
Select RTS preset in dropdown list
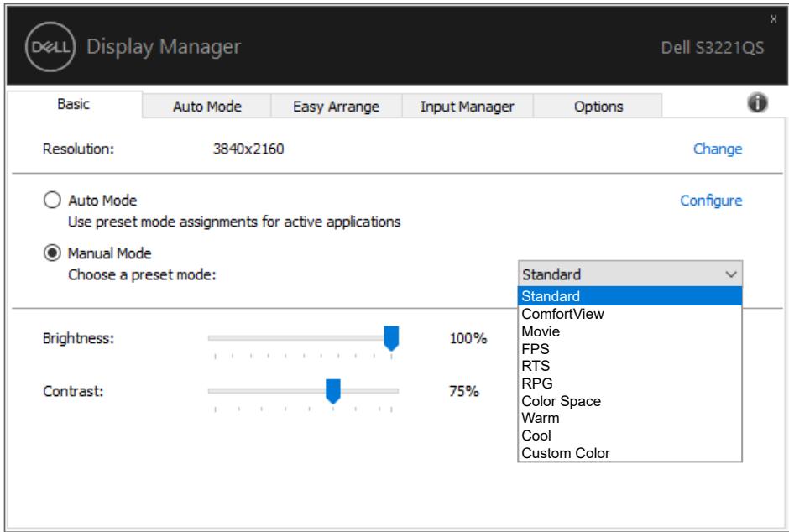click(x=630, y=366)
